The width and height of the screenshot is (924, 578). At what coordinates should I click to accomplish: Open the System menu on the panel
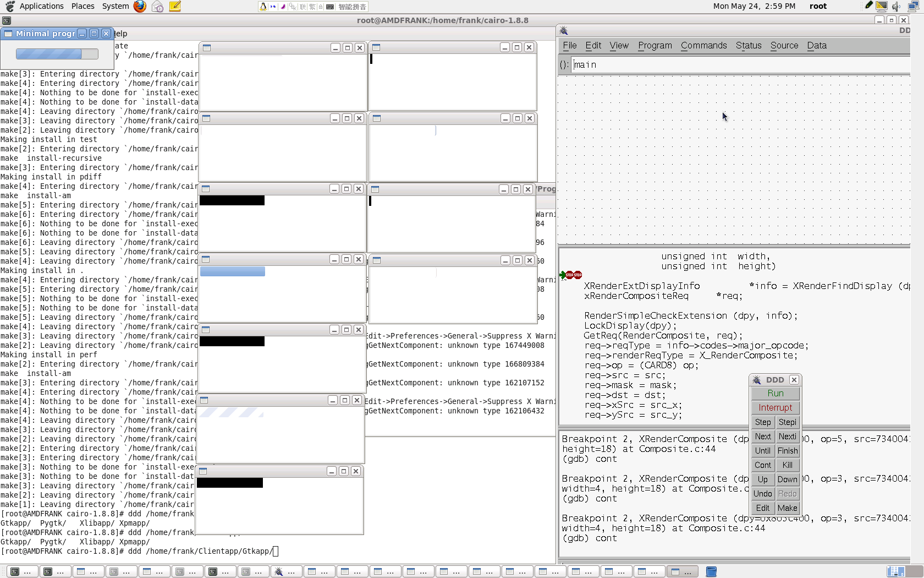[x=116, y=7]
